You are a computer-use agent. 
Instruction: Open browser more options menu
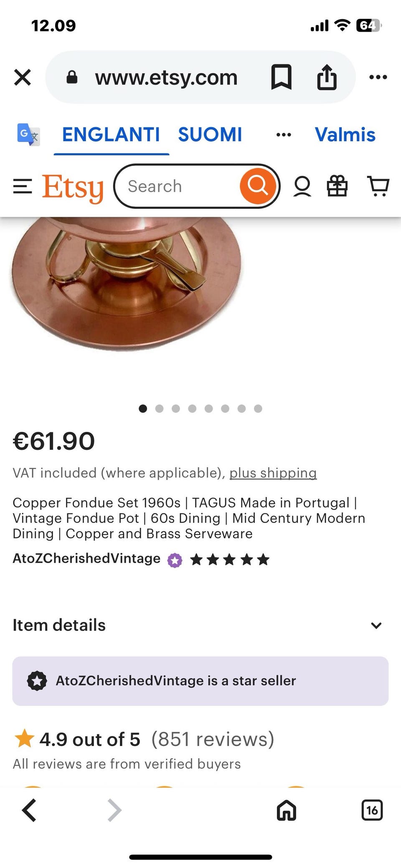pos(378,77)
